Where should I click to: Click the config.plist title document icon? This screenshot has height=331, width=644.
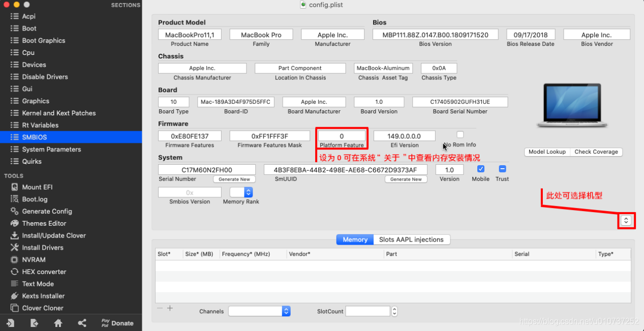[304, 5]
